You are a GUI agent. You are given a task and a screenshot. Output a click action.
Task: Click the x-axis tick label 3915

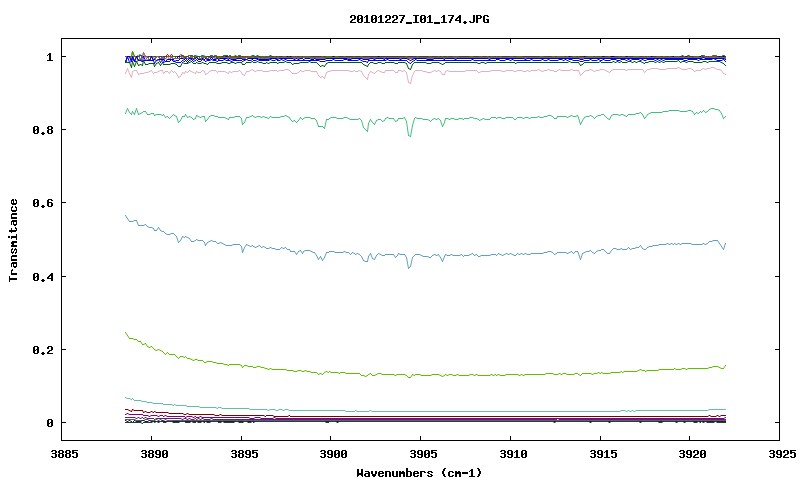coord(603,454)
